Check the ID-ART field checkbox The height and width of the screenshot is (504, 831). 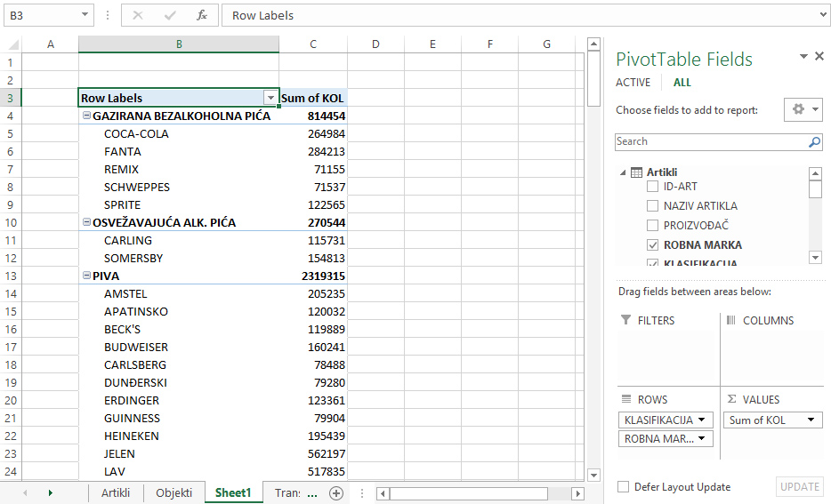tap(653, 187)
